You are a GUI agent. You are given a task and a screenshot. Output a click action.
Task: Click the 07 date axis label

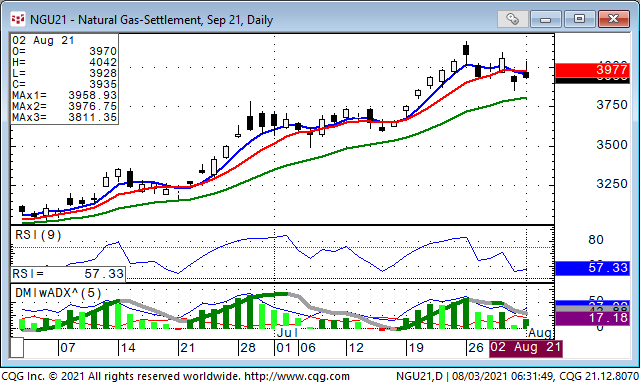(68, 348)
